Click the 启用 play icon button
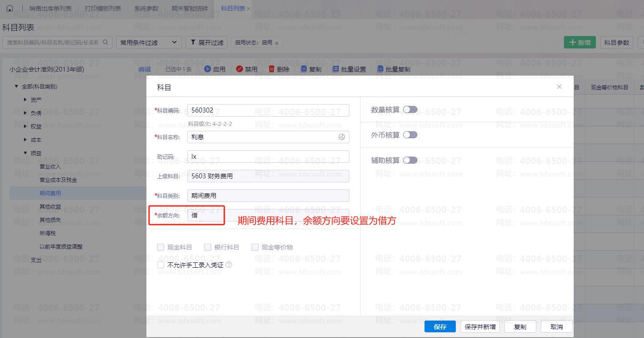 pyautogui.click(x=207, y=69)
